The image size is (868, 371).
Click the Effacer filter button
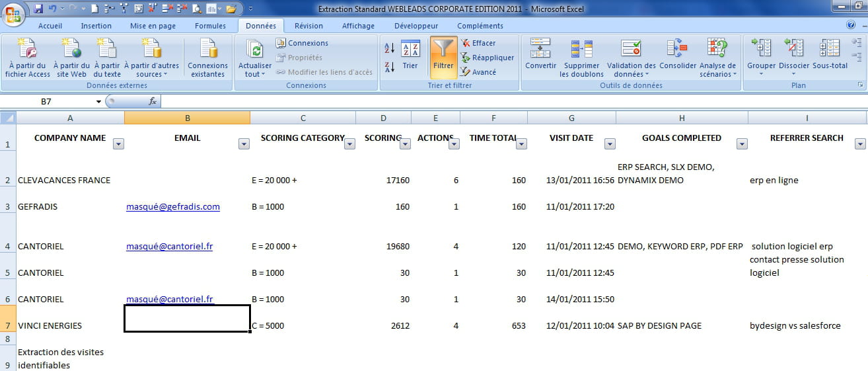(483, 43)
